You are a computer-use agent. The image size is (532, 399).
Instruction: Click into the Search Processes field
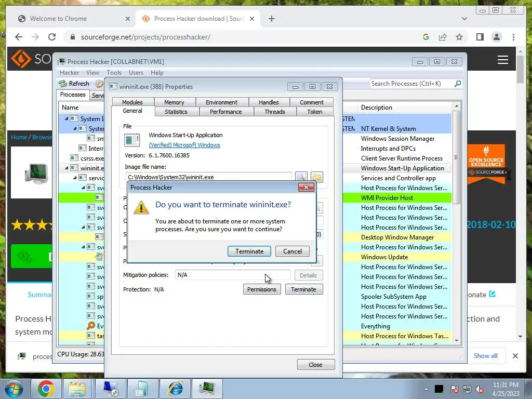coord(411,84)
